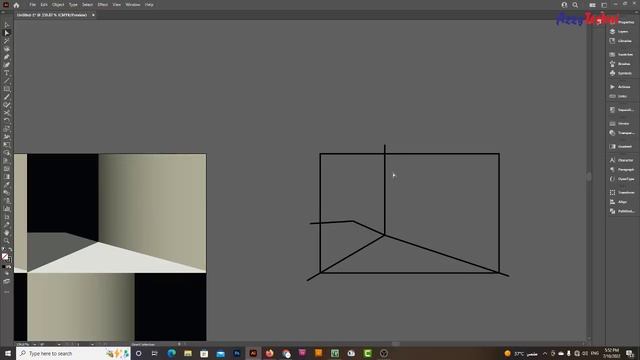640x360 pixels.
Task: Open the Effect menu
Action: [102, 5]
